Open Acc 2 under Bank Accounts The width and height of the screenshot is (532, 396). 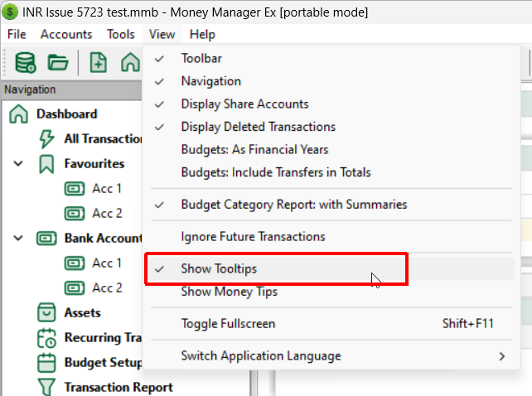click(x=107, y=287)
